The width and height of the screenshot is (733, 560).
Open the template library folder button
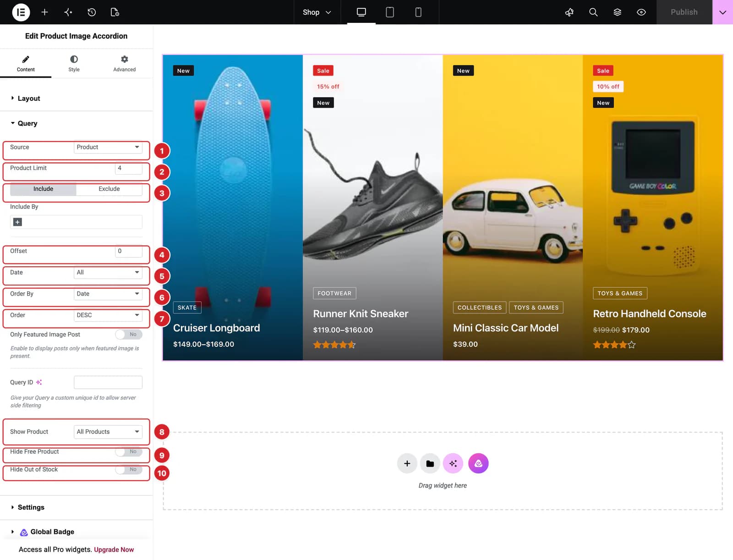[x=430, y=463]
